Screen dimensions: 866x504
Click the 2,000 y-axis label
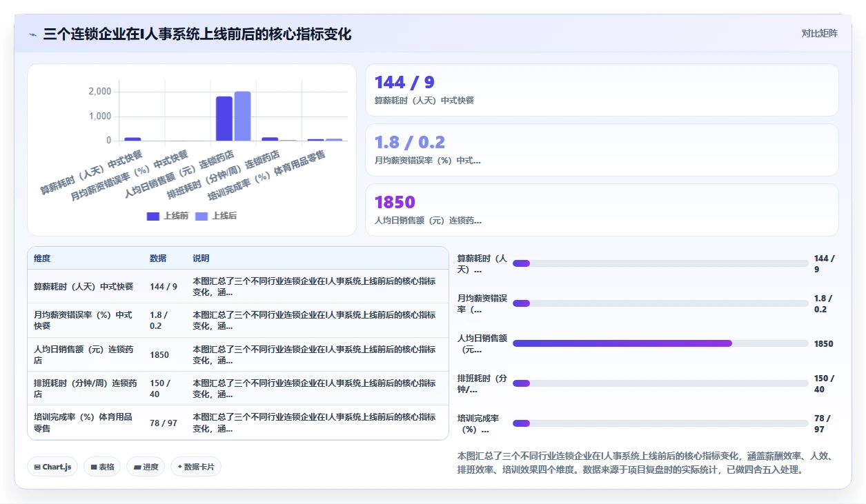pos(100,92)
